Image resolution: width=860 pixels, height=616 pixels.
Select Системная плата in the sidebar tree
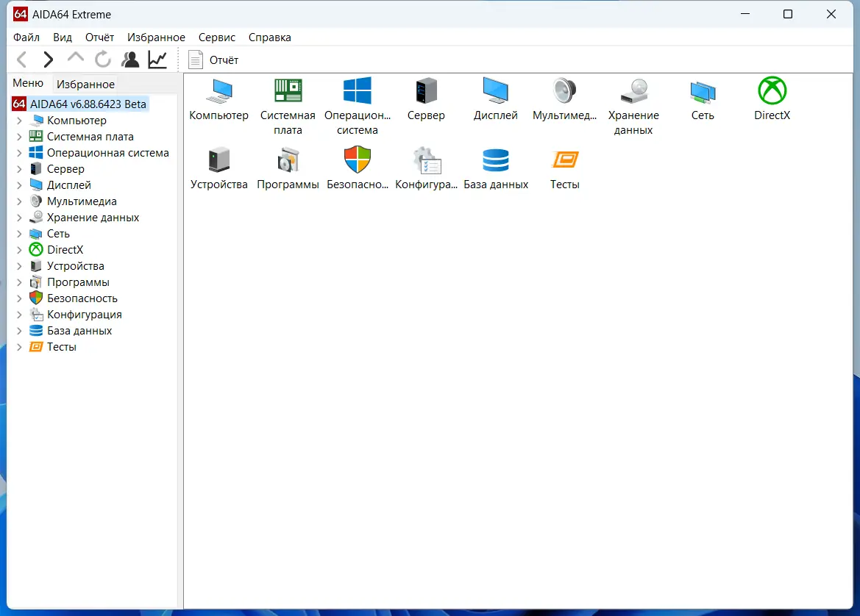(x=90, y=137)
